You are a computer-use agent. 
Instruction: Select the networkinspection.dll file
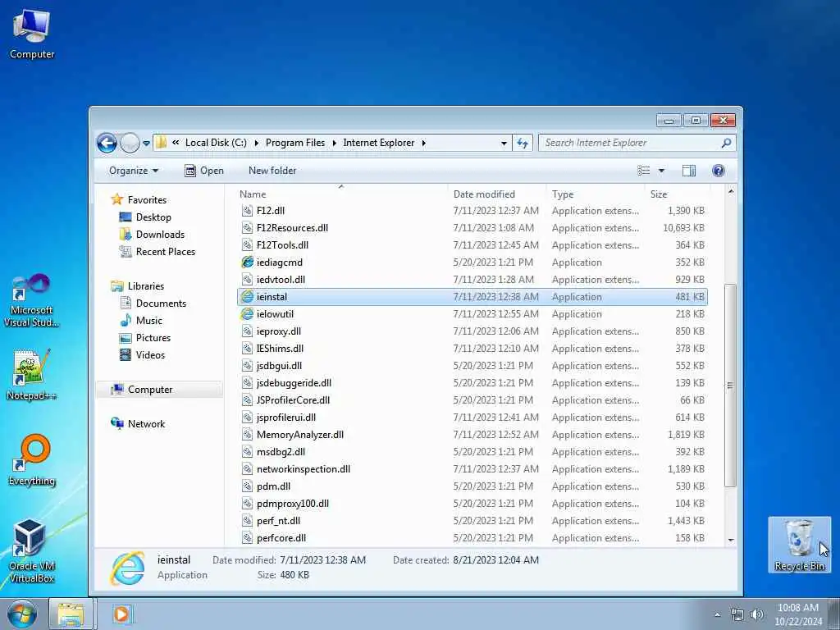(472, 468)
